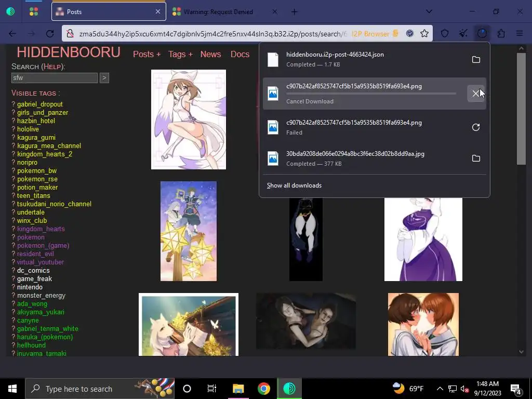The image size is (532, 399).
Task: Reload the current page
Action: click(x=50, y=34)
